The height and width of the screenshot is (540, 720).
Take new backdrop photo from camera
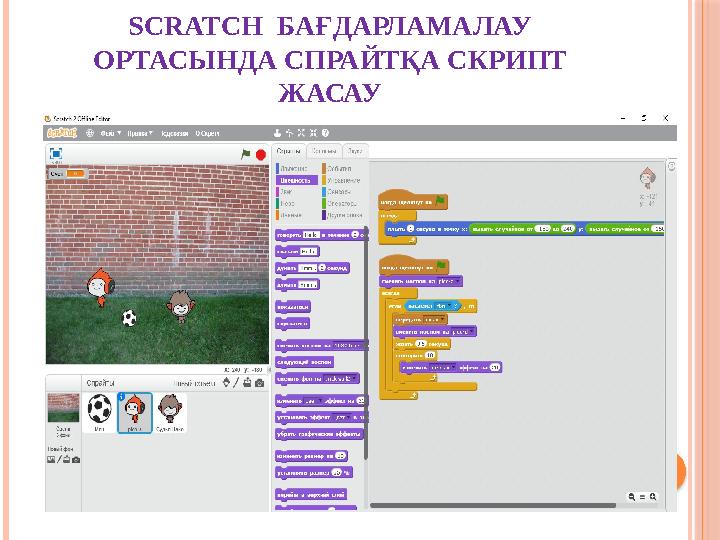tap(76, 460)
